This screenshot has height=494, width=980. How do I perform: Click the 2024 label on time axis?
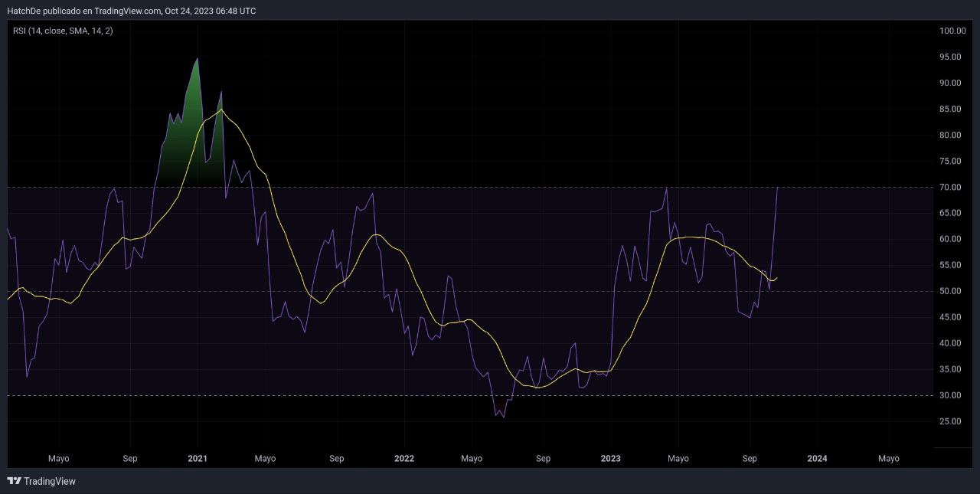pyautogui.click(x=817, y=458)
